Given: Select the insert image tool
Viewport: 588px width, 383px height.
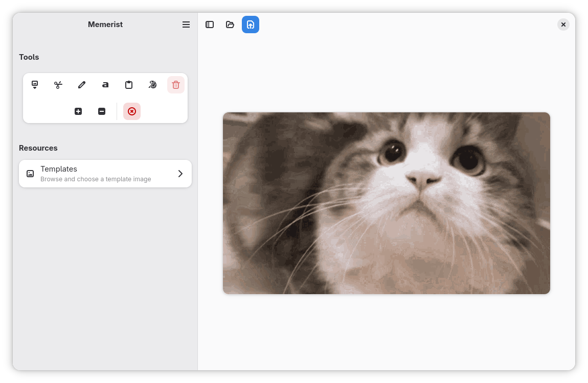Looking at the screenshot, I should click(35, 85).
